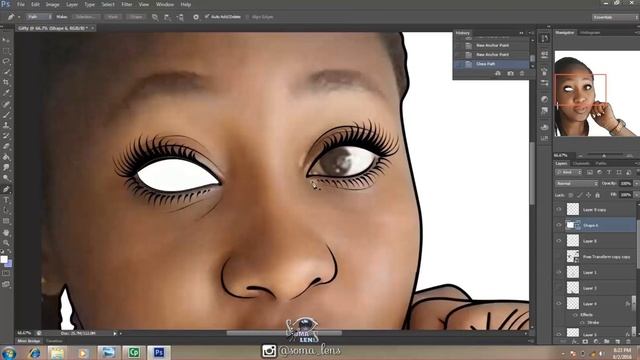Open path alignment options icon

point(167,17)
